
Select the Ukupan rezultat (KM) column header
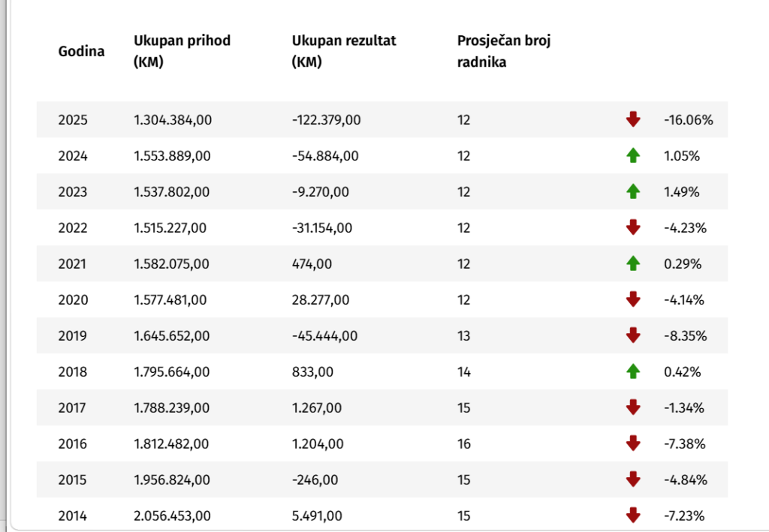pos(344,51)
